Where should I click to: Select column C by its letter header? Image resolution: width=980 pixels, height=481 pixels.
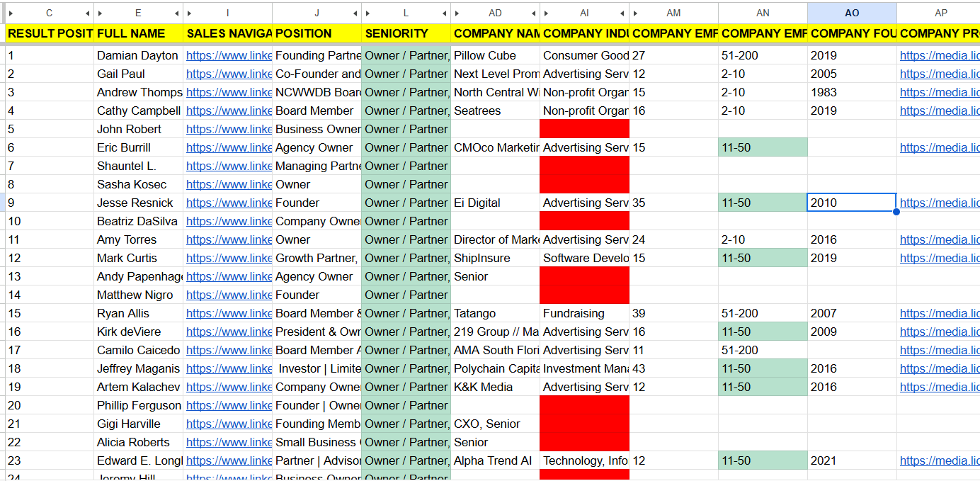tap(49, 13)
